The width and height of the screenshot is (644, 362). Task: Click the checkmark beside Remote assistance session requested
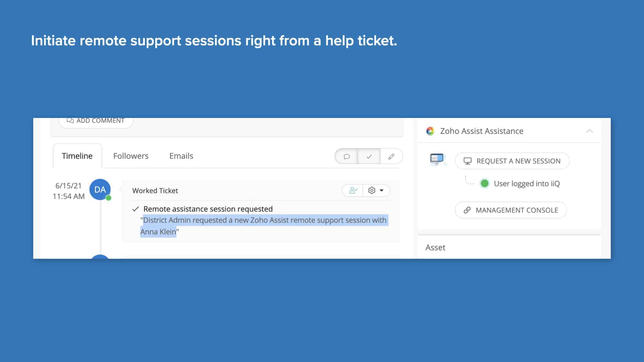pos(136,209)
